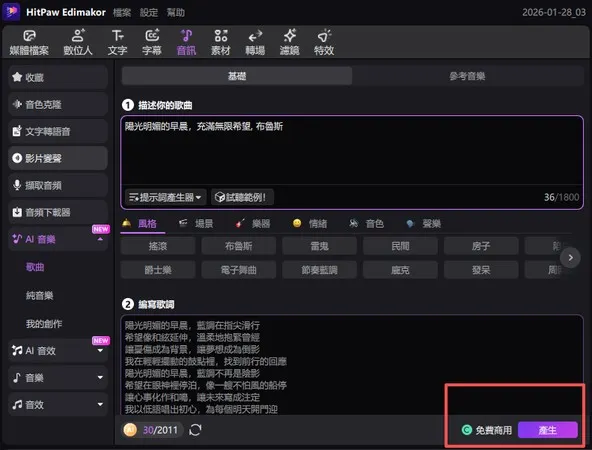Click the 36/1800 character counter

(x=561, y=197)
